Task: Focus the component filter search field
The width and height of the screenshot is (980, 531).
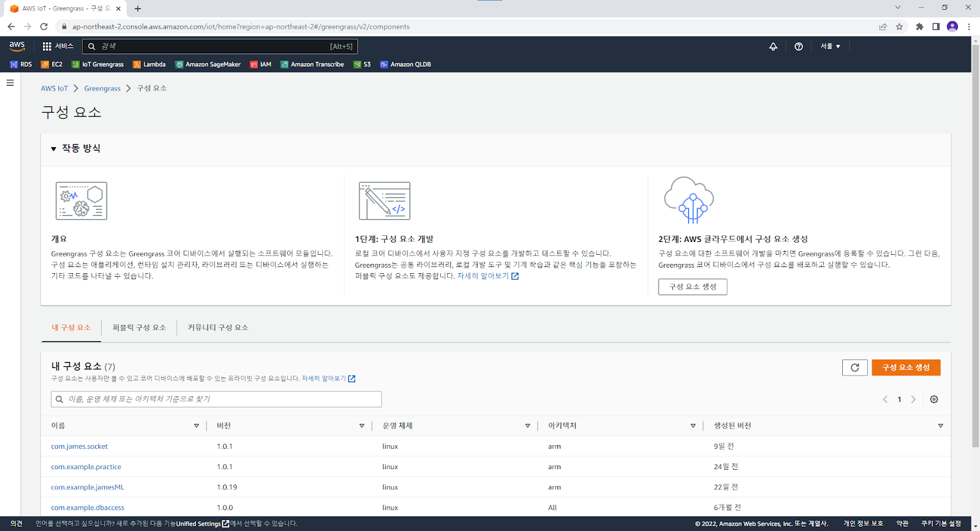Action: [216, 399]
